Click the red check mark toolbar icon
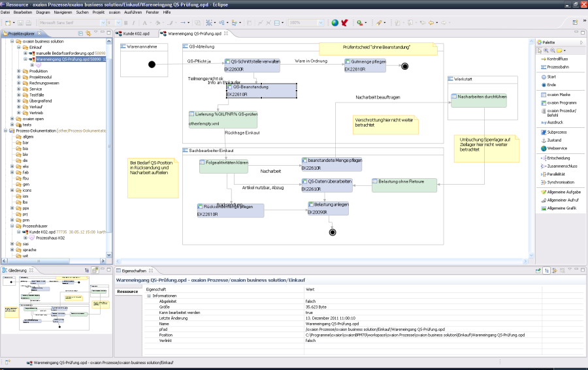 (344, 23)
